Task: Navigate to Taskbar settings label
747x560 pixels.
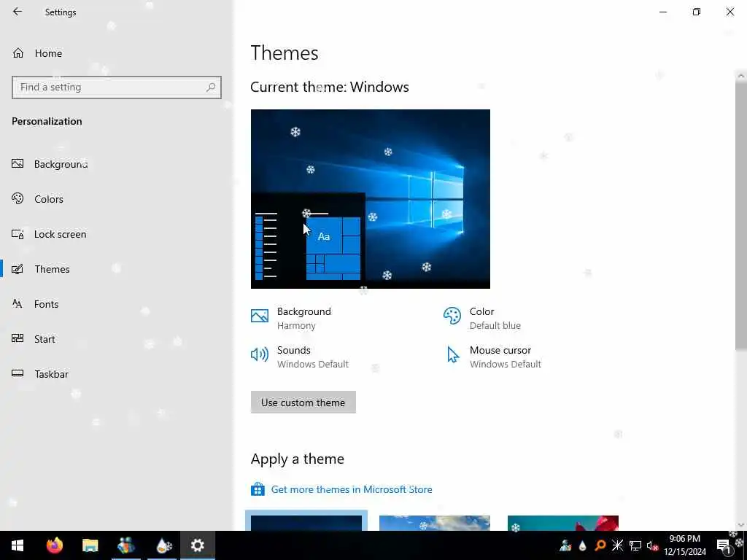Action: coord(52,374)
